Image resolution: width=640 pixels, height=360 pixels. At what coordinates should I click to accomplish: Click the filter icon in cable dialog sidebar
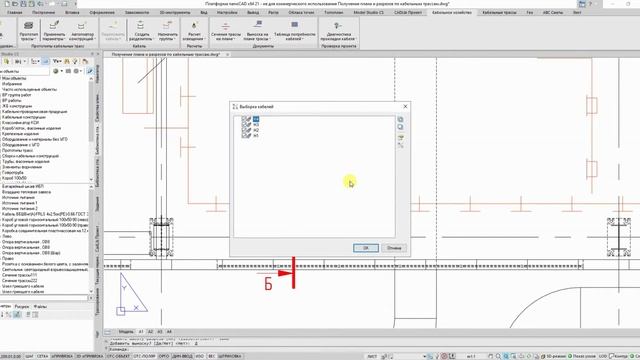tap(400, 138)
